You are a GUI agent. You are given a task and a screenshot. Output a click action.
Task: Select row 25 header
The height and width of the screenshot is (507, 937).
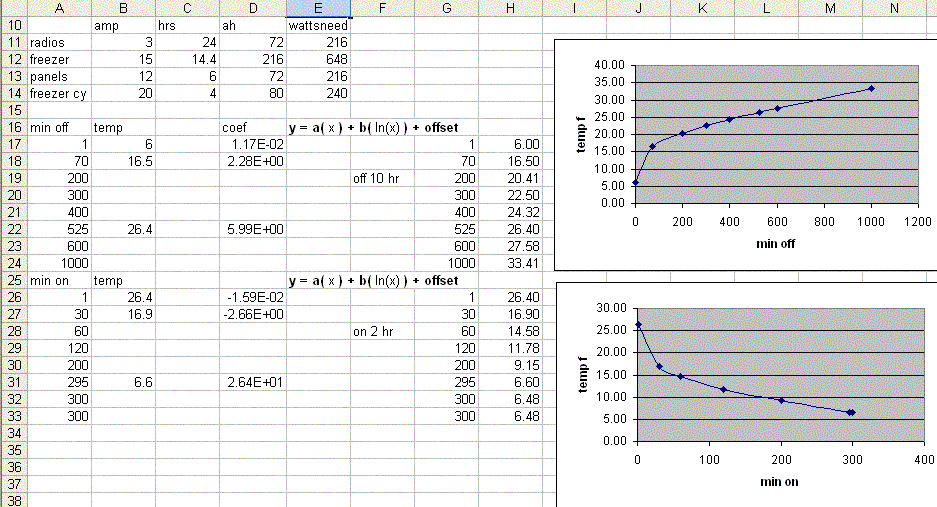tap(14, 280)
